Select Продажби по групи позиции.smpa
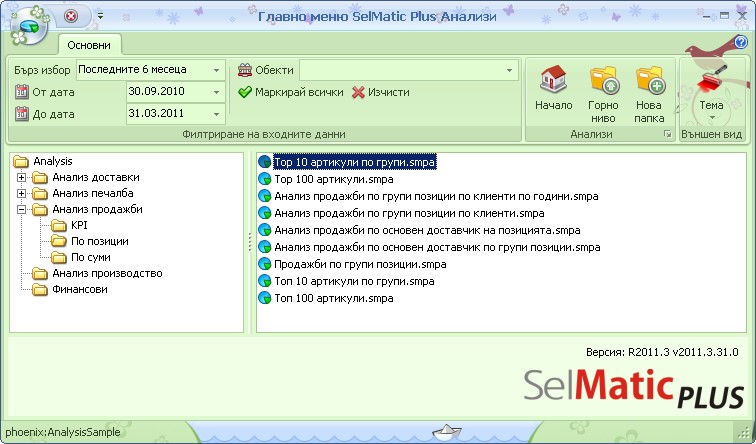The width and height of the screenshot is (756, 444). point(360,264)
